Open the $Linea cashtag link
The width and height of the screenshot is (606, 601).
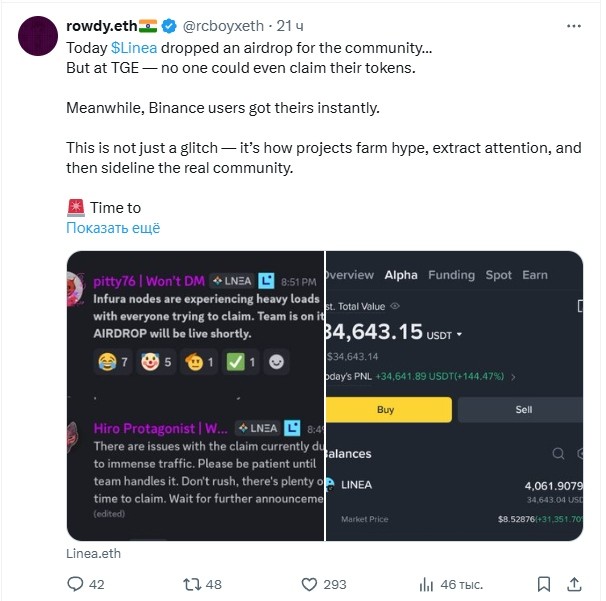133,47
